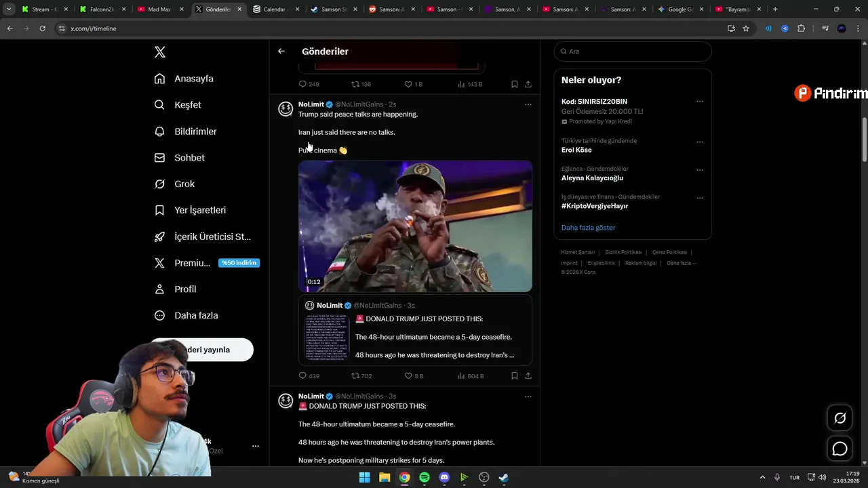
Task: Bookmark the post with 804 B views
Action: (514, 375)
